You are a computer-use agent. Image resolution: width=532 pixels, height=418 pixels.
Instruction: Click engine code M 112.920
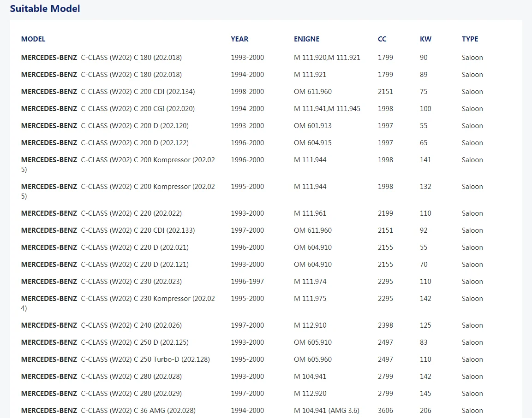coord(310,394)
